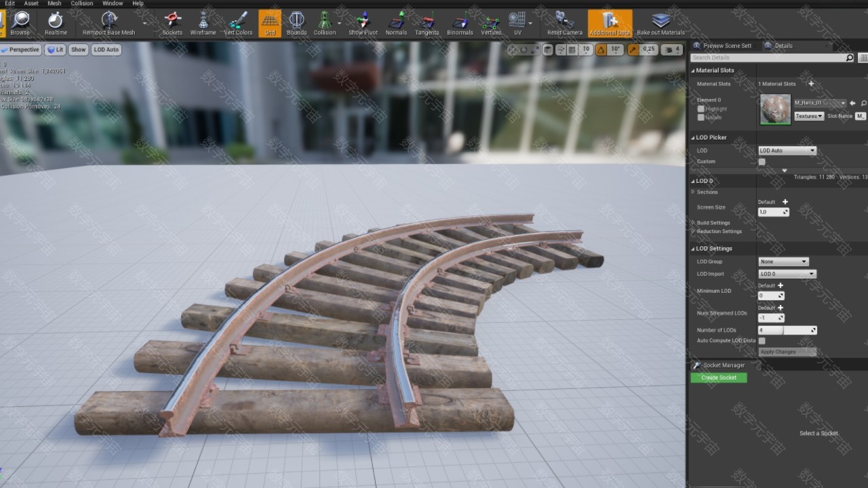Enable the Highlight checkbox for Element 0
Image resolution: width=868 pixels, height=488 pixels.
point(701,108)
